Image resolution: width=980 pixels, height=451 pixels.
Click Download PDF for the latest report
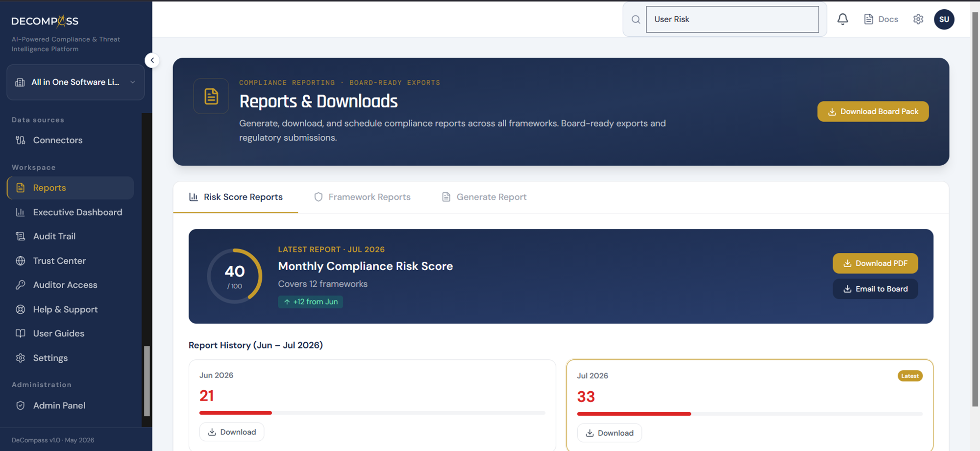875,263
